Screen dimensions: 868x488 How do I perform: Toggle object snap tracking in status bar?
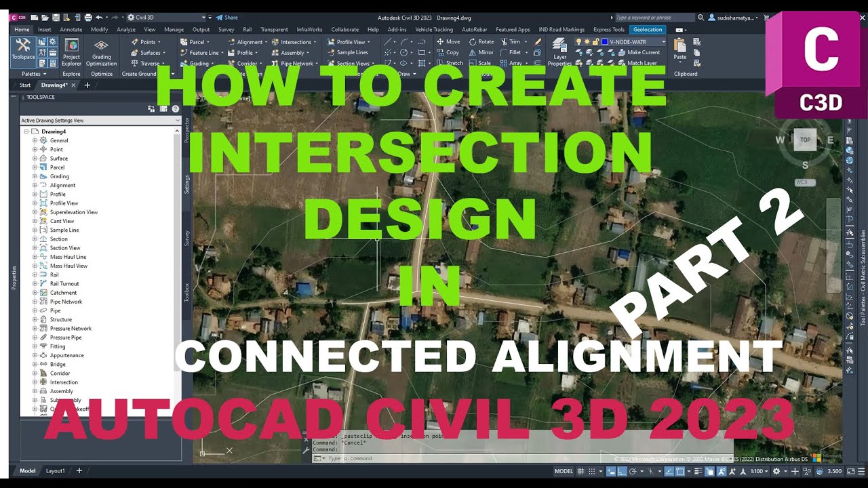[x=669, y=471]
